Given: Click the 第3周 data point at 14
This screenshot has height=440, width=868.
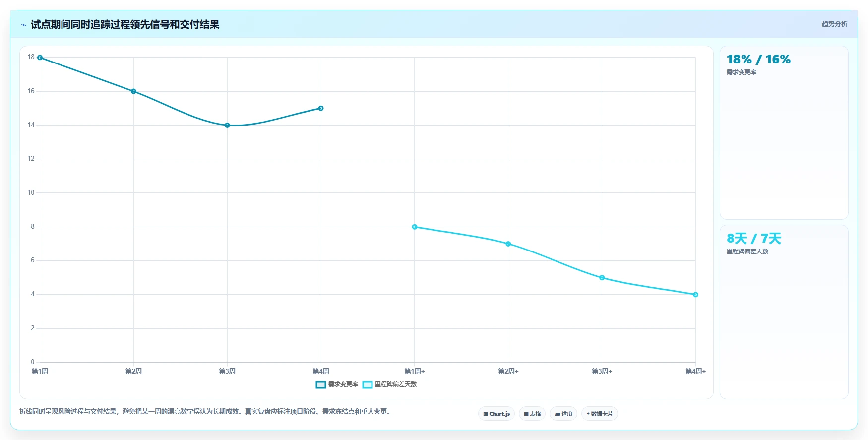Looking at the screenshot, I should pyautogui.click(x=227, y=125).
